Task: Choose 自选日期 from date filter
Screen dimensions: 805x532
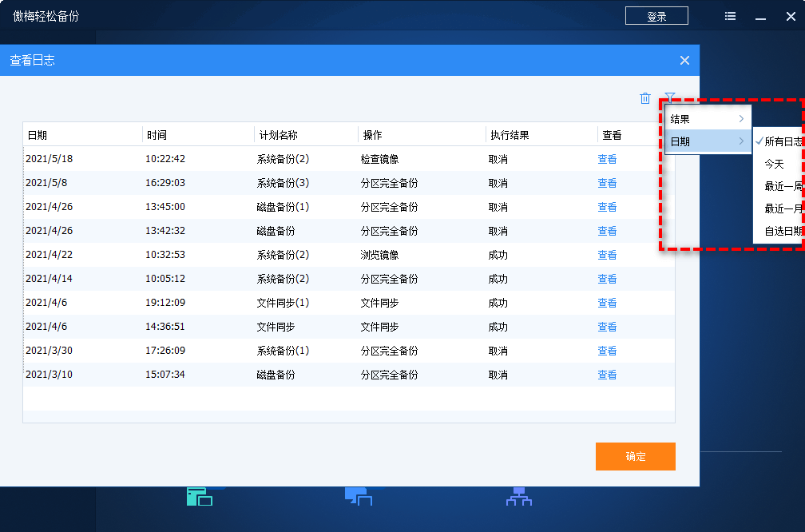Action: click(783, 231)
